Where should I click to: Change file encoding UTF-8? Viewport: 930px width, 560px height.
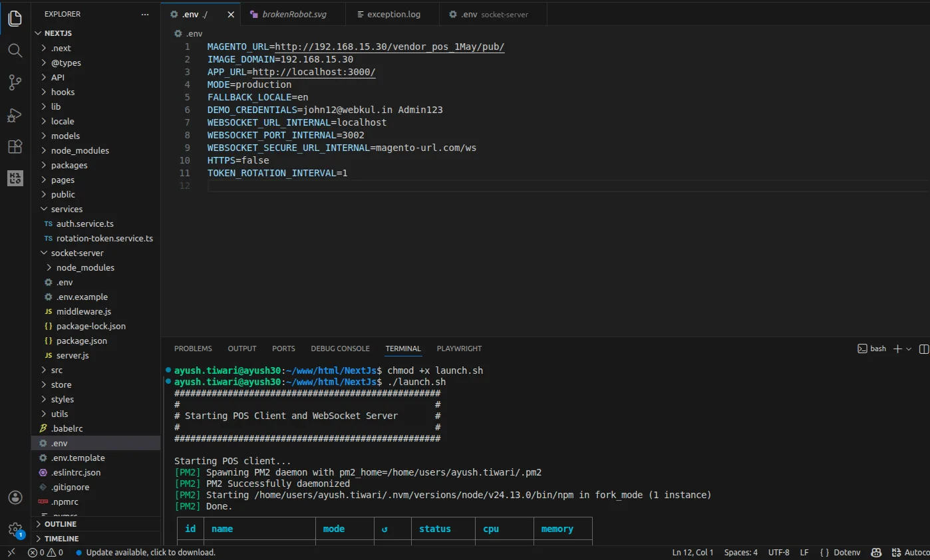point(778,552)
